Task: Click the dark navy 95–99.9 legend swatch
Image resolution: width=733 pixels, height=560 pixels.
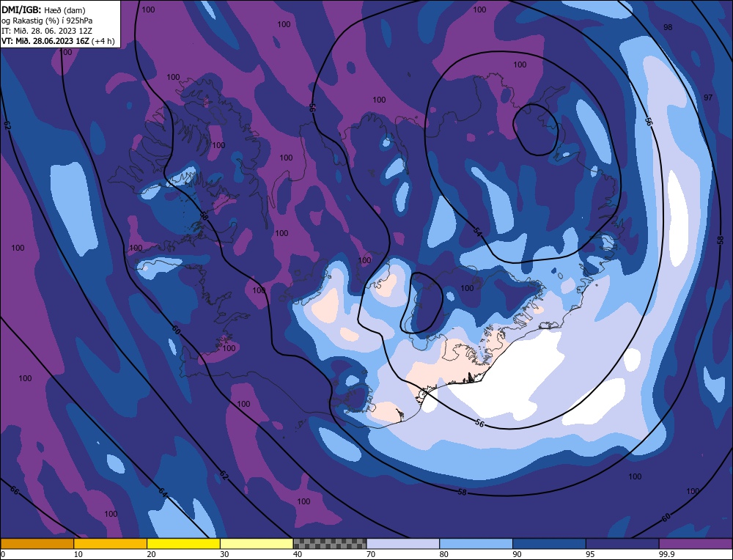Action: tap(622, 544)
